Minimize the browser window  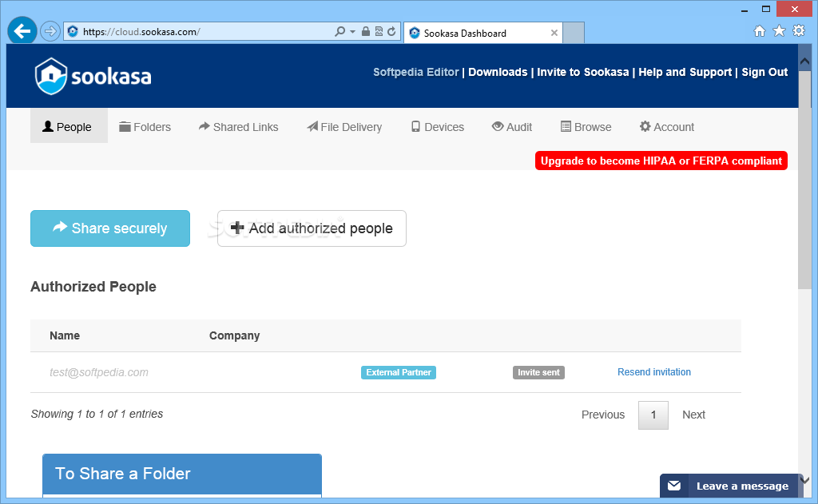pos(745,10)
